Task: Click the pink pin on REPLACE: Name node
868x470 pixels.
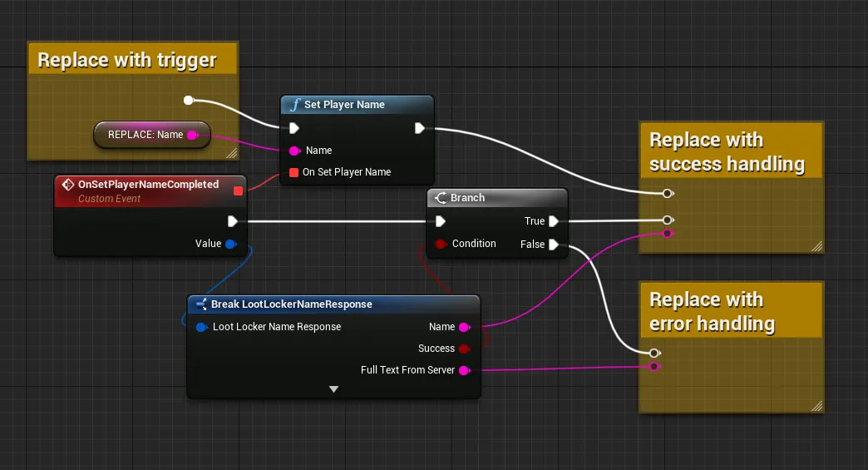Action: (193, 135)
